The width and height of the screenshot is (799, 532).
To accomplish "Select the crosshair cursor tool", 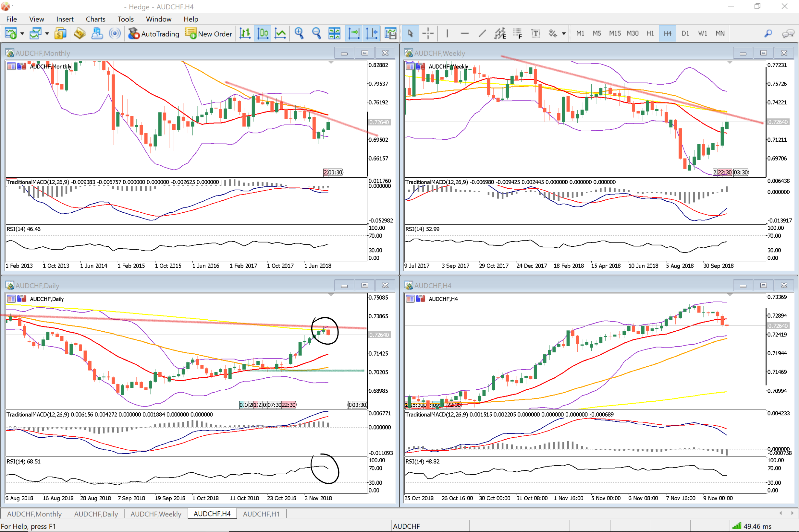I will [x=428, y=33].
